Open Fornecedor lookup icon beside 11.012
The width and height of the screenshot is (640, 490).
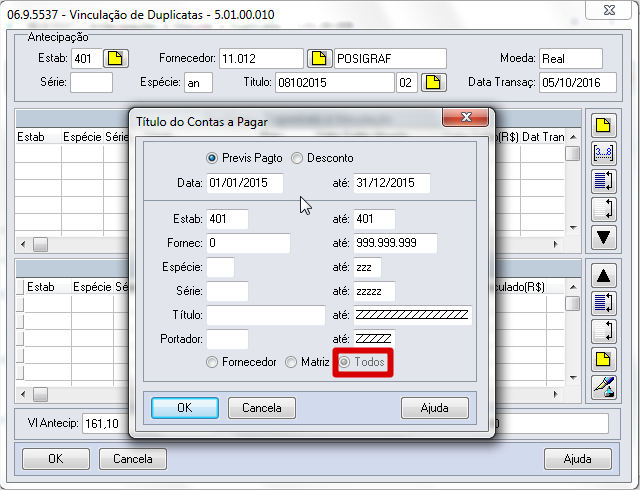[319, 58]
